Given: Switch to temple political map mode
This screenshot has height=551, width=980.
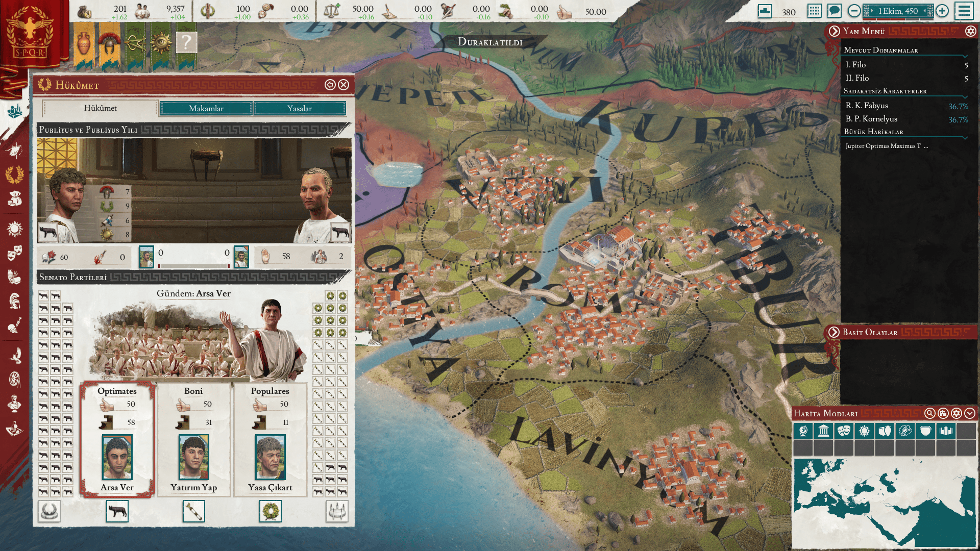Looking at the screenshot, I should pyautogui.click(x=823, y=431).
